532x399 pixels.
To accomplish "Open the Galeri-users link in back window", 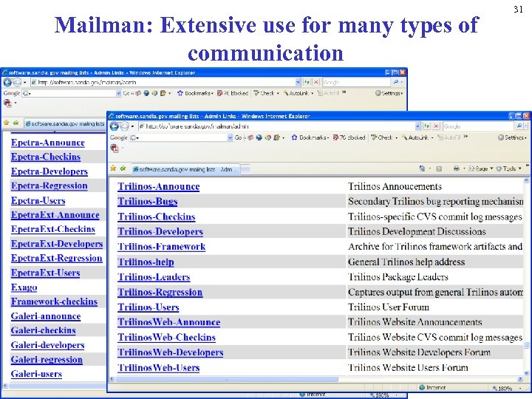I will [36, 374].
